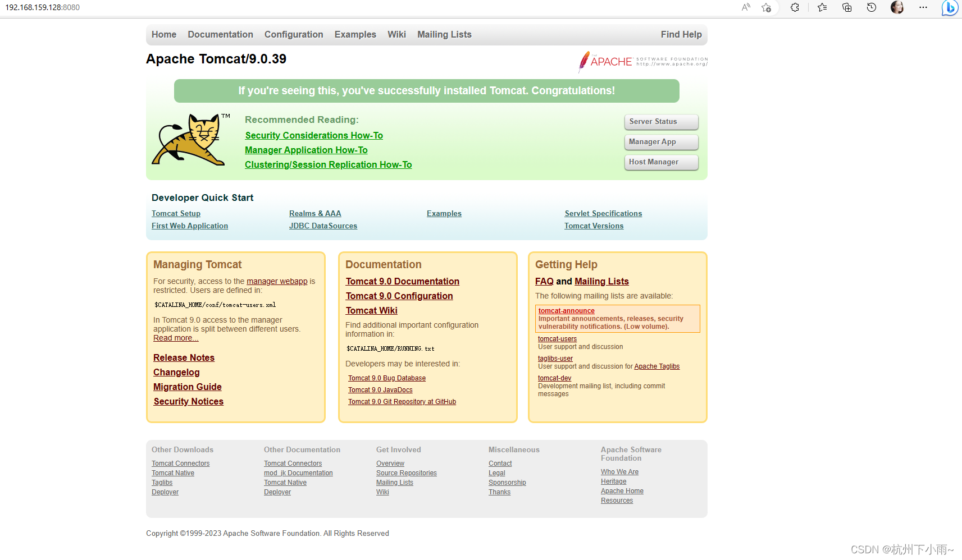Open Examples link in Developer Quick Start
This screenshot has width=962, height=560.
tap(444, 213)
